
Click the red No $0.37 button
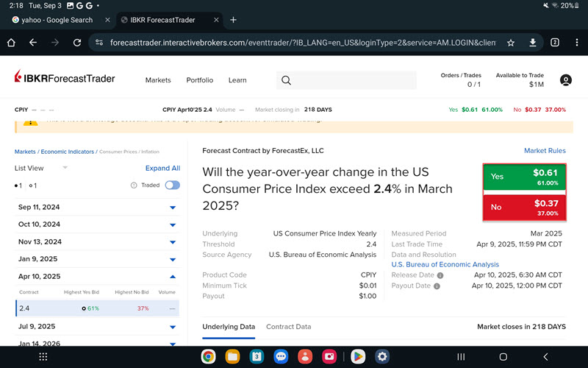point(524,208)
